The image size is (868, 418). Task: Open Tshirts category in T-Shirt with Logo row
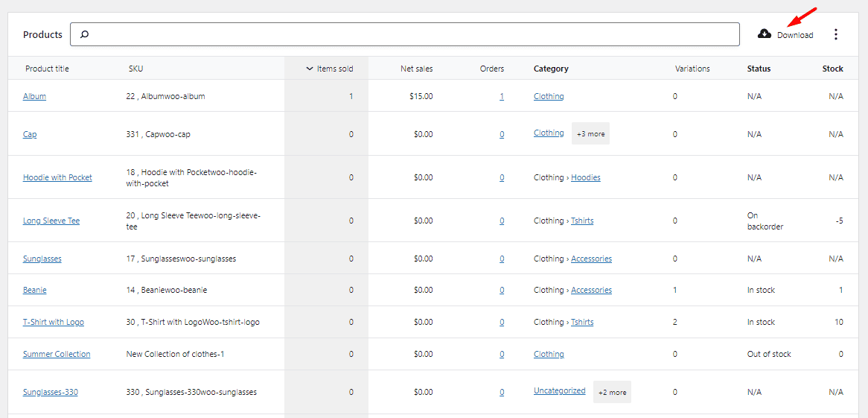(x=582, y=322)
